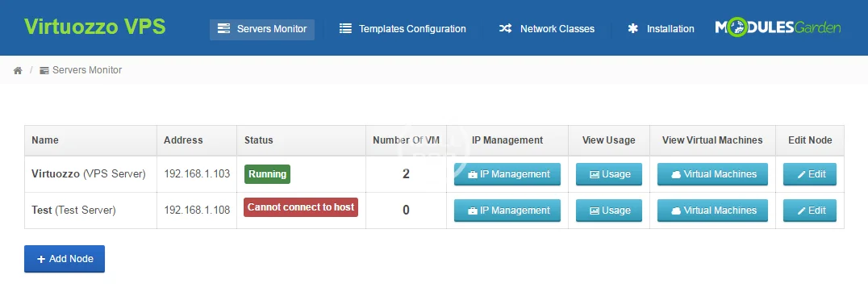
Task: View Usage for Test server
Action: [609, 211]
